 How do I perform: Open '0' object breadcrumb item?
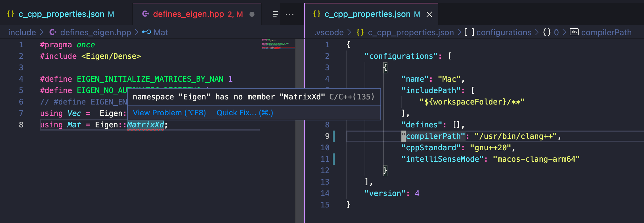click(556, 32)
